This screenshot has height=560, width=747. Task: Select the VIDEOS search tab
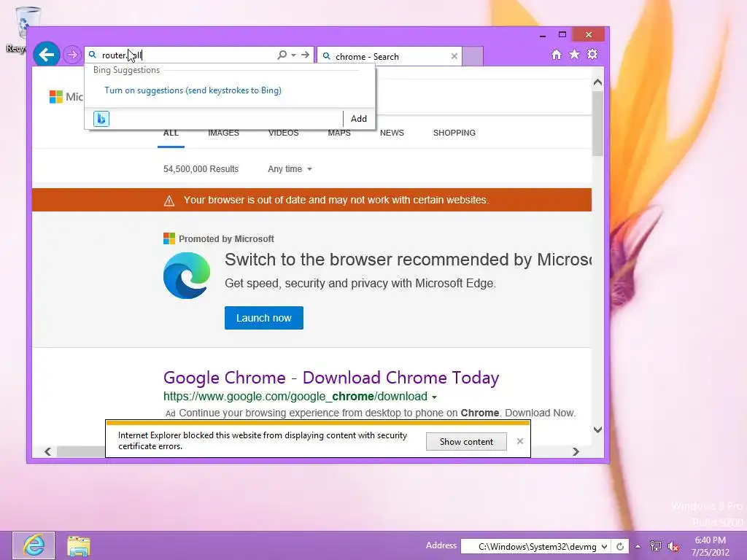coord(284,133)
